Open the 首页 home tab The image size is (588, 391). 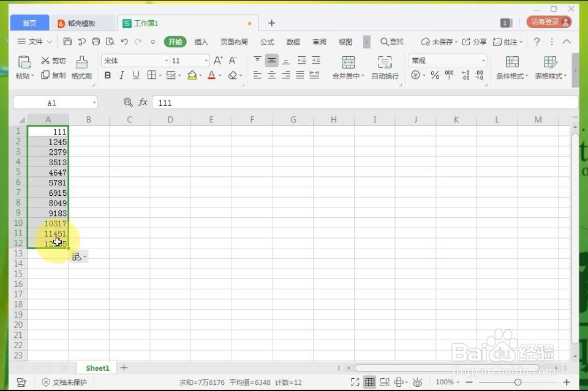[29, 23]
